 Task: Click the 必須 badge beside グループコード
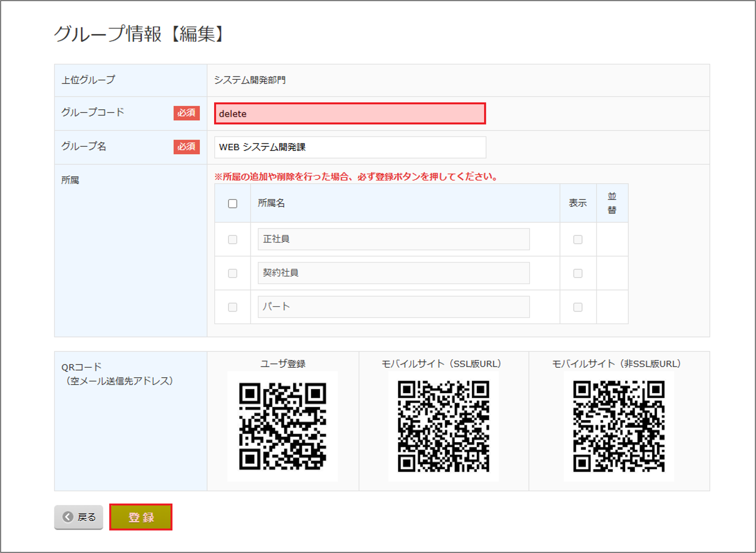(186, 113)
